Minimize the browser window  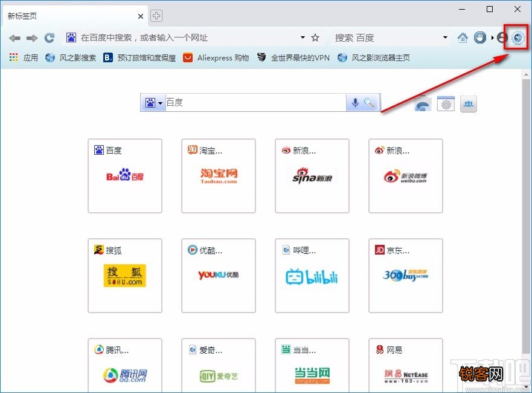[x=462, y=9]
